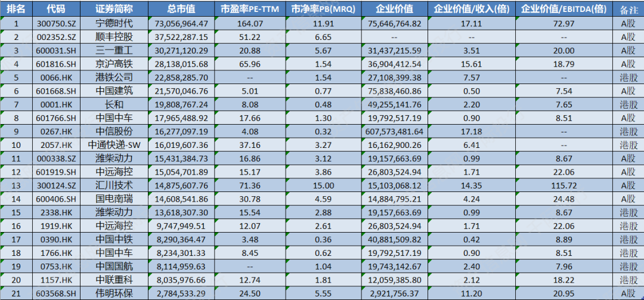Select the 市盈率PE-TTM header
The width and height of the screenshot is (644, 300).
[x=250, y=10]
